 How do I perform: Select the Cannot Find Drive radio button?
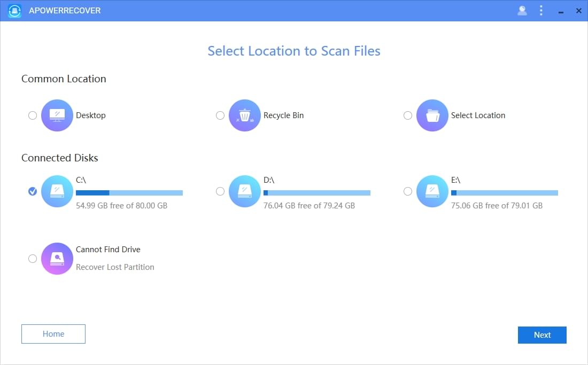(x=33, y=258)
